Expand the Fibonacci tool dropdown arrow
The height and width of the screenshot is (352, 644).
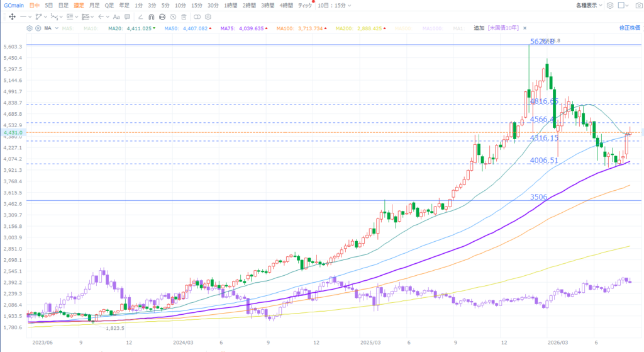click(77, 17)
